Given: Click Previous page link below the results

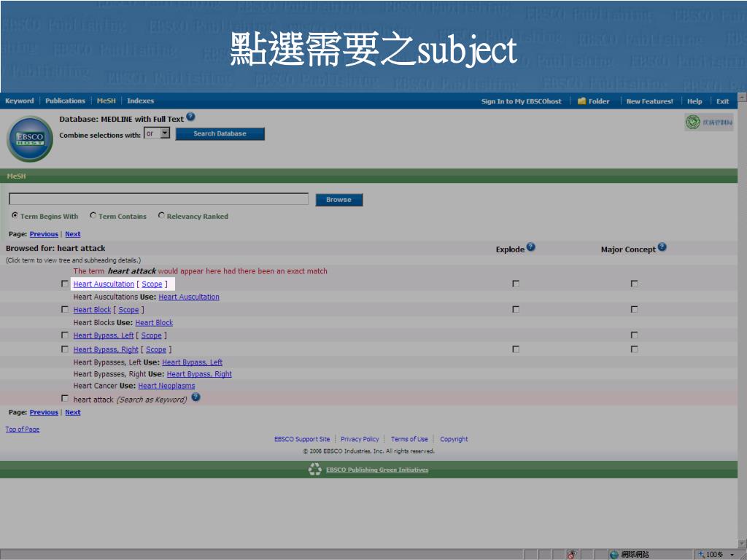Looking at the screenshot, I should [44, 412].
